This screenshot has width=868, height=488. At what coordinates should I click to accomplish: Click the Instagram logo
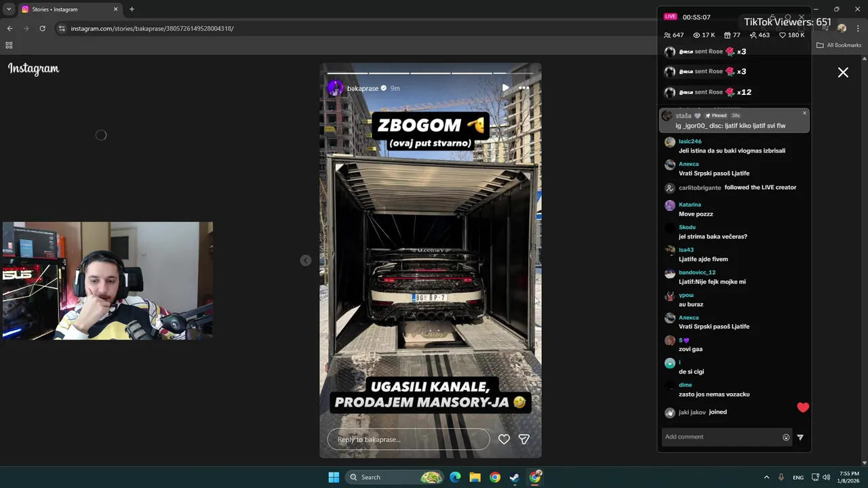click(x=33, y=68)
